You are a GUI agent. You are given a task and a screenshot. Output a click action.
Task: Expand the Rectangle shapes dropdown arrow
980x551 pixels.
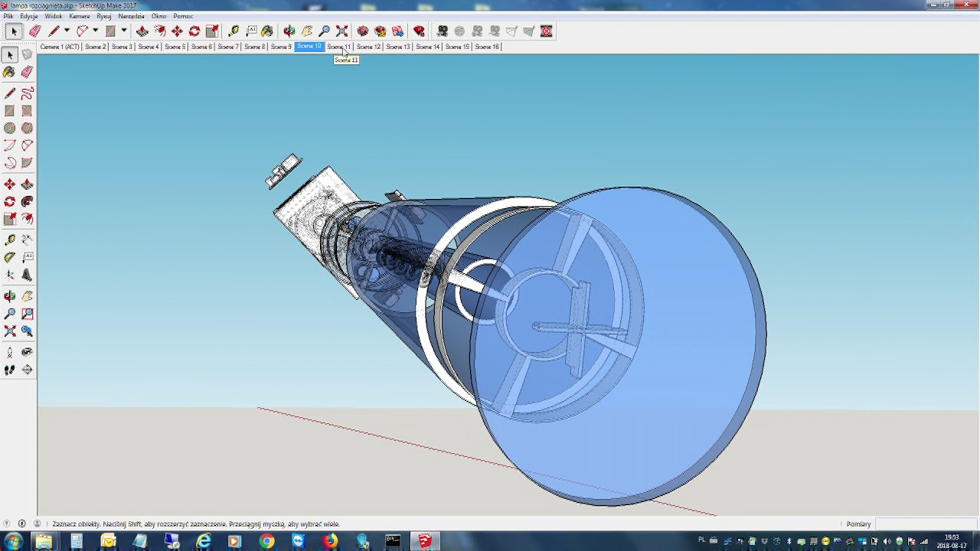(x=123, y=31)
